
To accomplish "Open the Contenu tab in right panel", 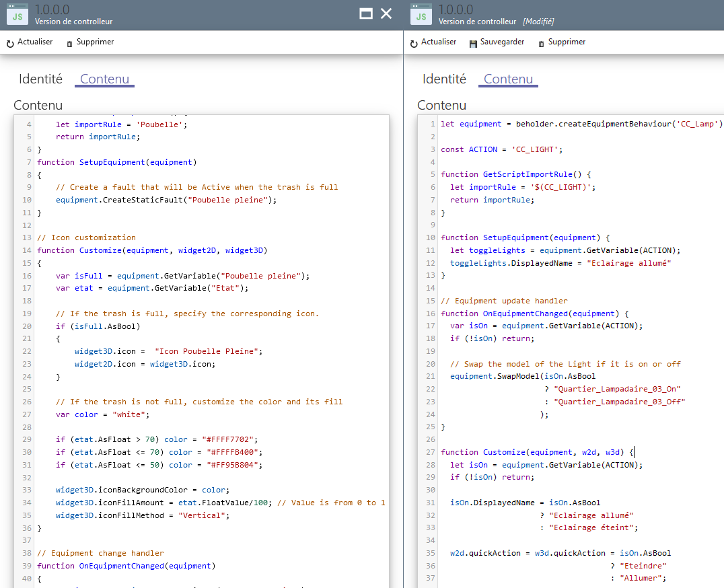I will click(509, 79).
